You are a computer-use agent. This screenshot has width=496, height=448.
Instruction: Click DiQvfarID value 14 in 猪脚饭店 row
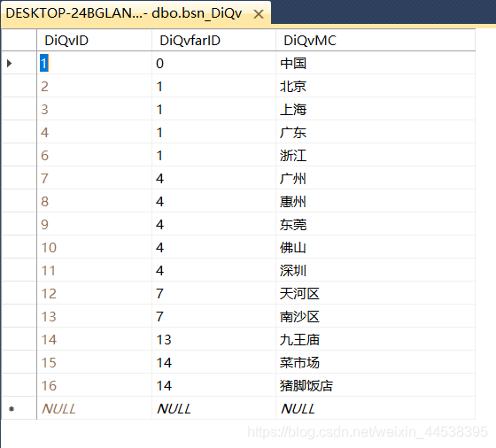213,386
